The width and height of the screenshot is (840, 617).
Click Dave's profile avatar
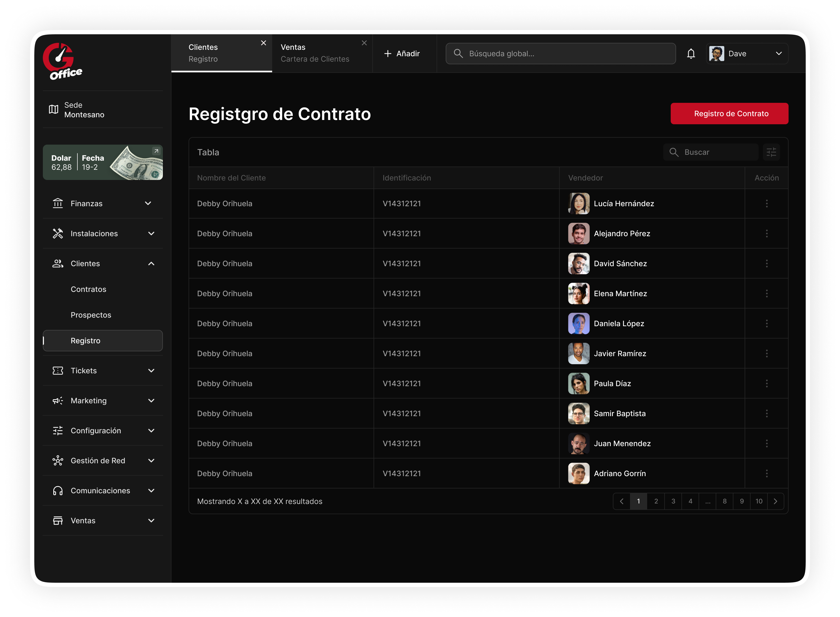[x=716, y=53]
